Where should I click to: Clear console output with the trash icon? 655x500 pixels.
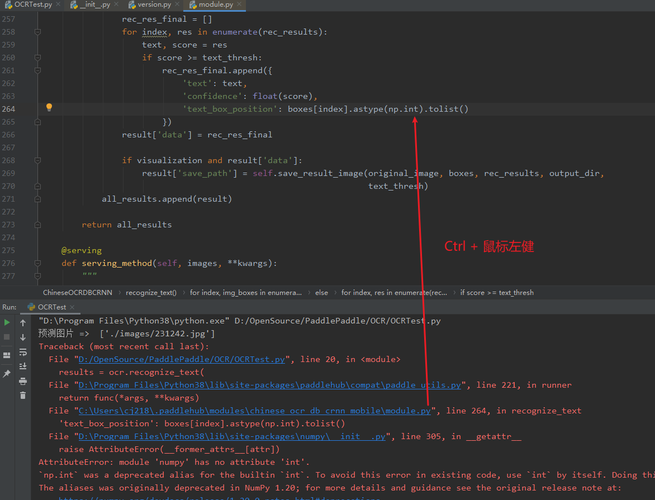[23, 395]
